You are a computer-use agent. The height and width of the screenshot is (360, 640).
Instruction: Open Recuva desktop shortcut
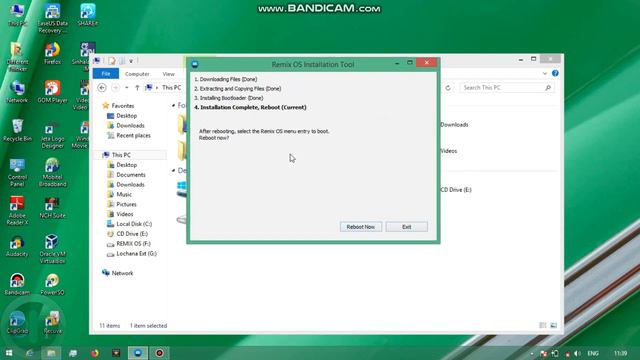tap(52, 323)
